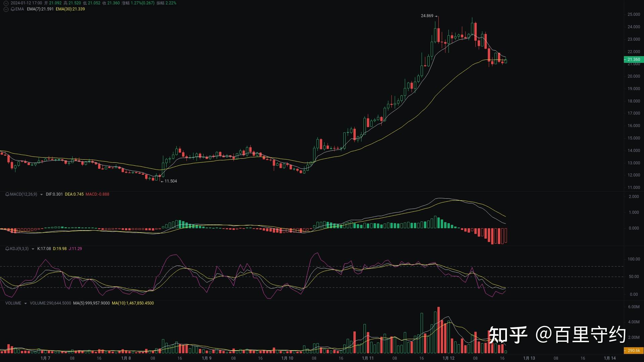Open the KDJ(9,3,3) indicator dropdown arrow

coord(33,249)
